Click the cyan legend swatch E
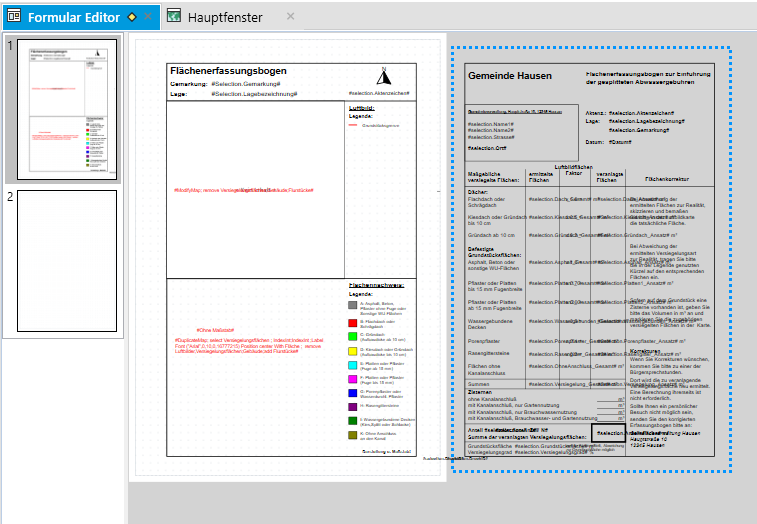 click(352, 365)
